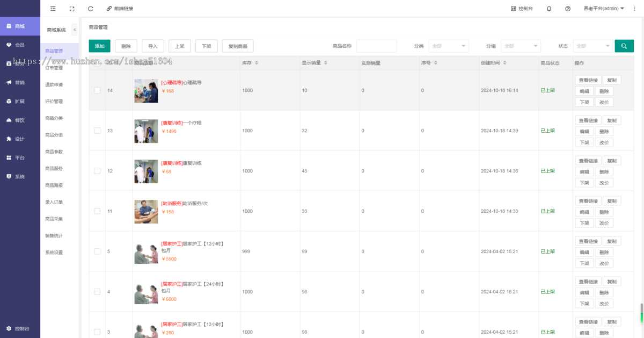Collapse the 商城系统 submenu panel with the « icon
This screenshot has width=644, height=338.
pyautogui.click(x=75, y=30)
